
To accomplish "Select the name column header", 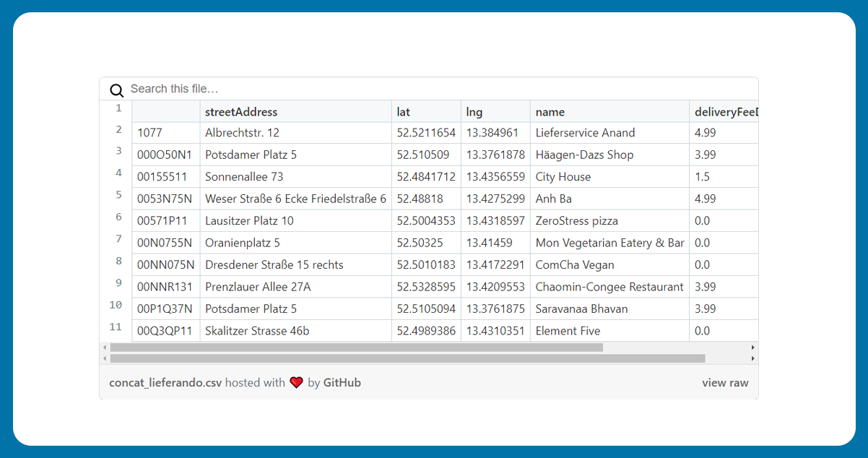I will (550, 112).
